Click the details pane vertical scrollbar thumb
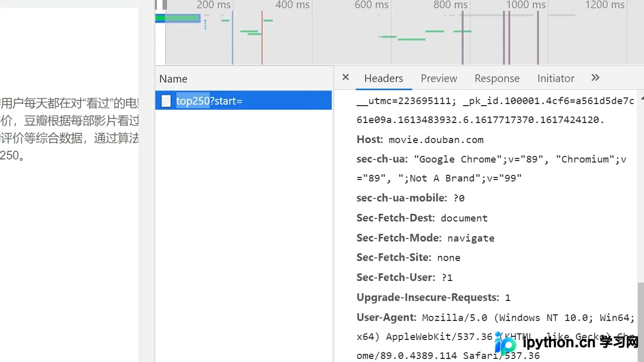Image resolution: width=644 pixels, height=362 pixels. [x=641, y=322]
